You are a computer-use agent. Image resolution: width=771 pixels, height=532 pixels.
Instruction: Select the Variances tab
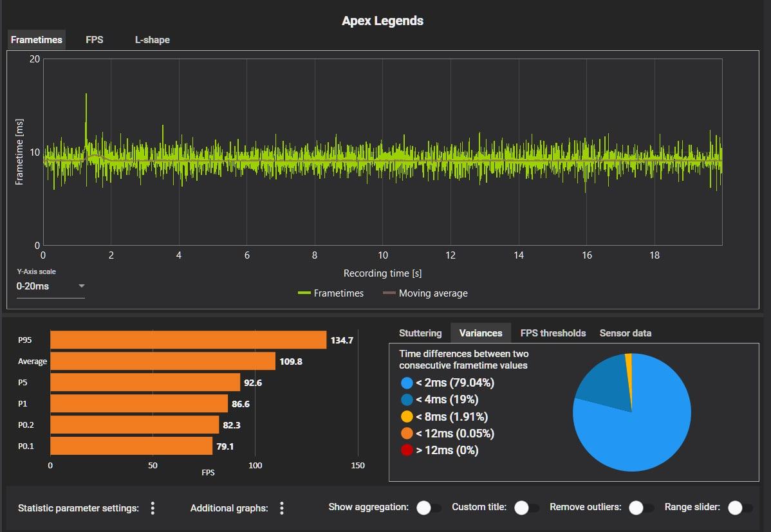[481, 333]
